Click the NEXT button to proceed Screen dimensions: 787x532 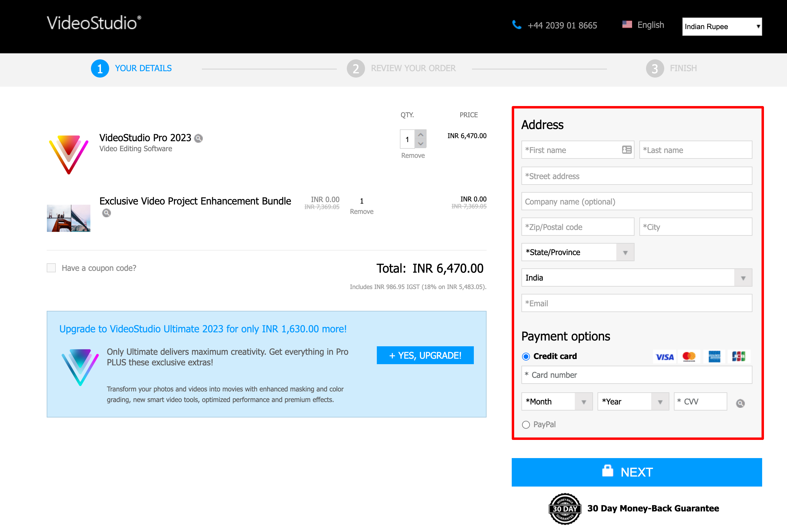635,472
